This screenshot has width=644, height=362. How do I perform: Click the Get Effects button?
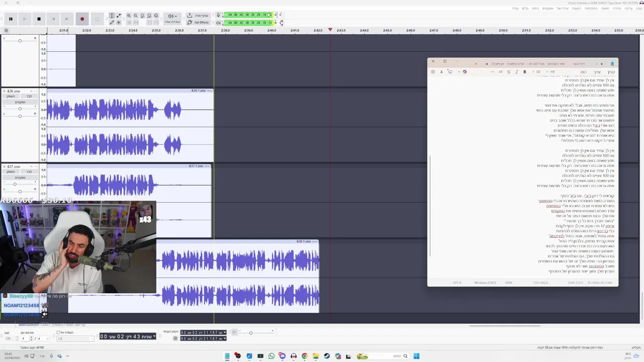pyautogui.click(x=198, y=22)
